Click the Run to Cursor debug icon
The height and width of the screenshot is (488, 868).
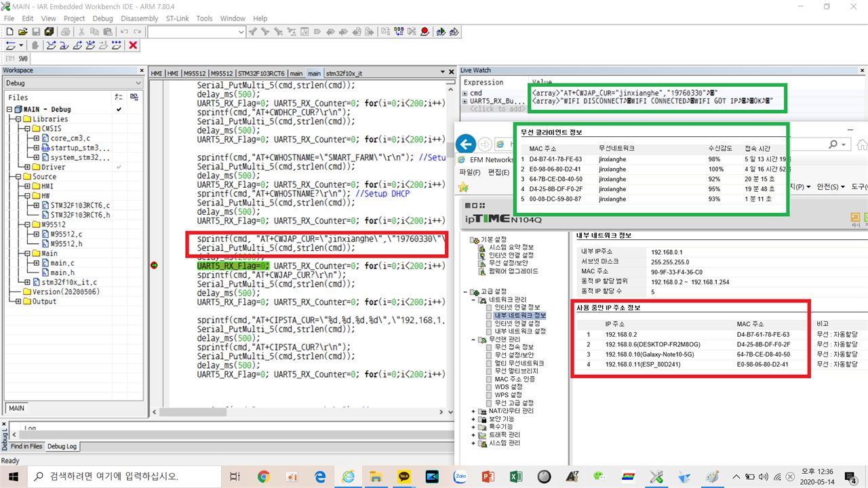click(x=105, y=45)
